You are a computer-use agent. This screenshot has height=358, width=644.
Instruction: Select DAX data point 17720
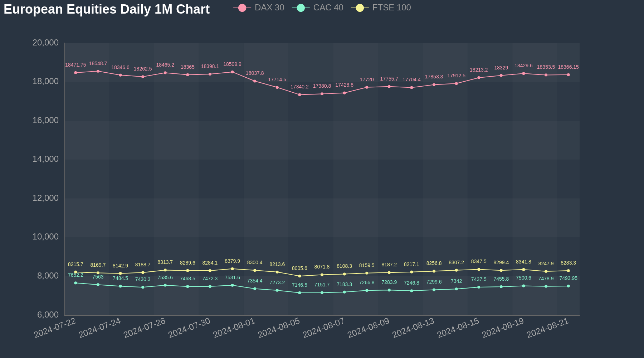pos(367,87)
